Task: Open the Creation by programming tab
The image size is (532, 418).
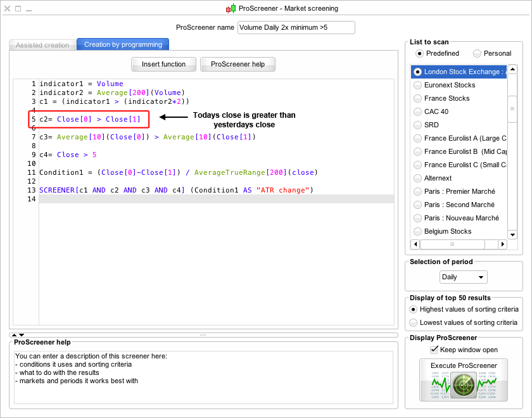Action: (x=123, y=44)
